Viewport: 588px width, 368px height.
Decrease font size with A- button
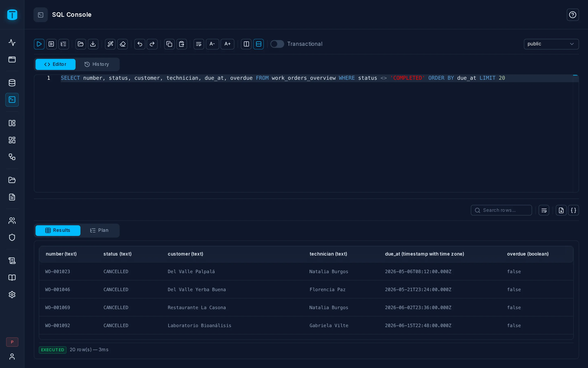tap(212, 44)
